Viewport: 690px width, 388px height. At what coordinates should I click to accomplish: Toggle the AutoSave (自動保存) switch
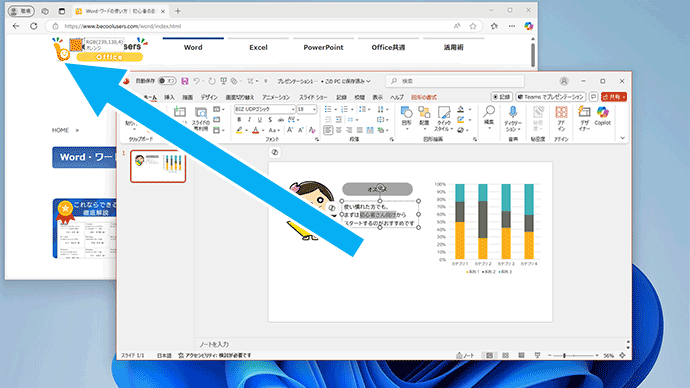pyautogui.click(x=167, y=81)
